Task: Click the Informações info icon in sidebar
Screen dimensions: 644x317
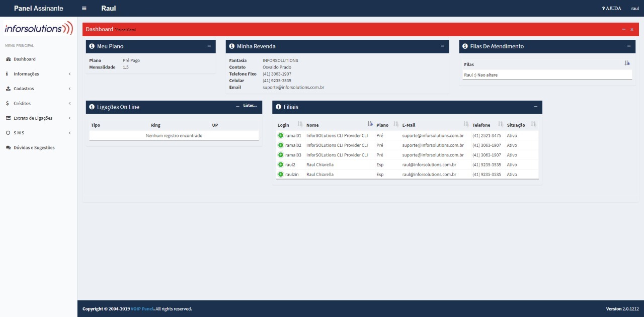Action: (x=7, y=74)
